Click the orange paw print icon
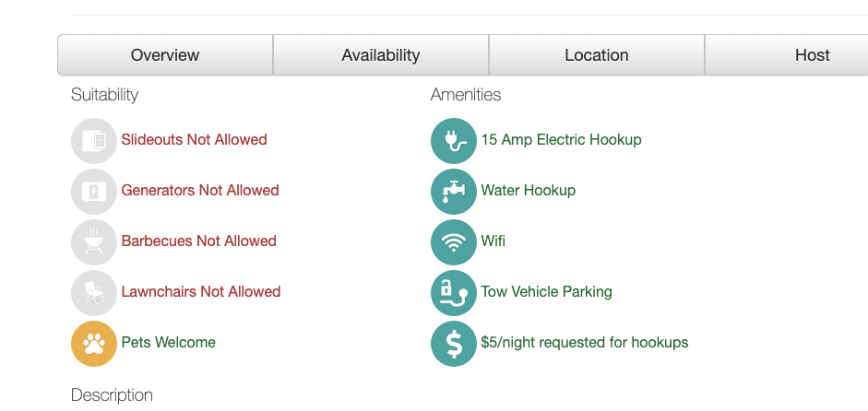Image resolution: width=868 pixels, height=411 pixels. coord(93,344)
